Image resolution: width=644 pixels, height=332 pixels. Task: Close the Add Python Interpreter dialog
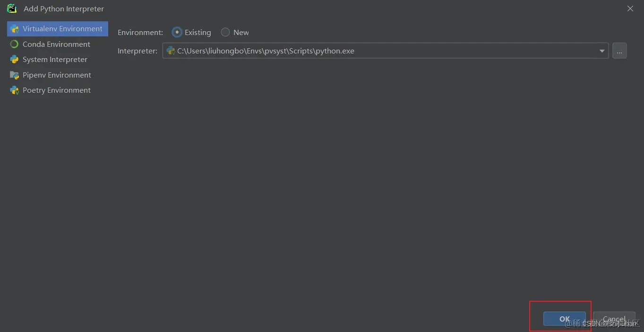(x=630, y=9)
